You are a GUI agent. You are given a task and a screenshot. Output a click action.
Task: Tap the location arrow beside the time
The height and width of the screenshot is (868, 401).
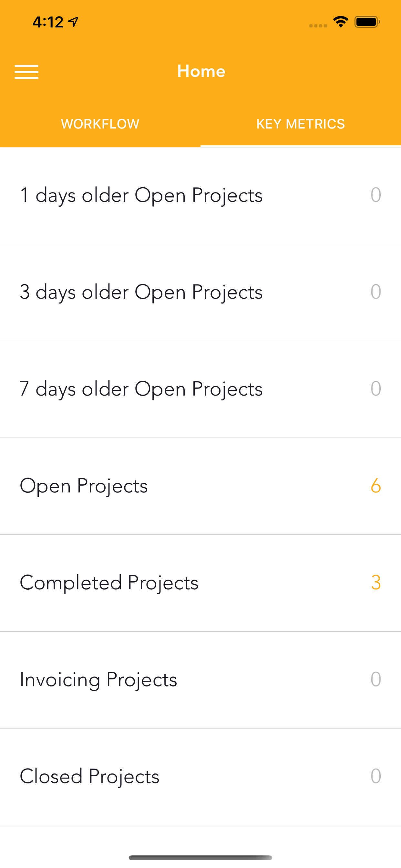coord(73,22)
